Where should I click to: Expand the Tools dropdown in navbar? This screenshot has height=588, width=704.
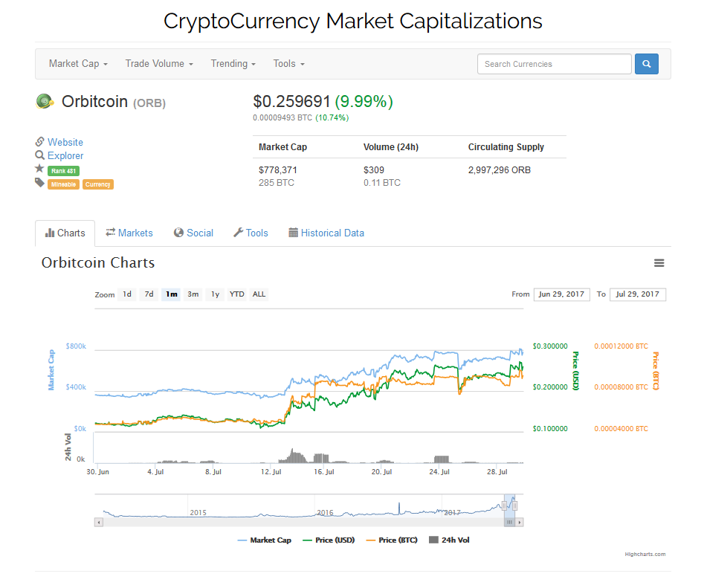(x=288, y=64)
